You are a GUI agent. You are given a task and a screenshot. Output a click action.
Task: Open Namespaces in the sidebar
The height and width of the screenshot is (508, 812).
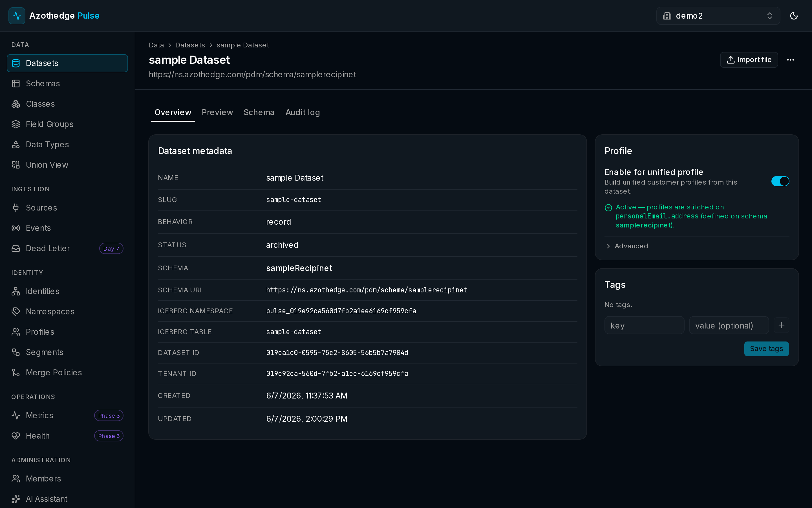coord(67,312)
